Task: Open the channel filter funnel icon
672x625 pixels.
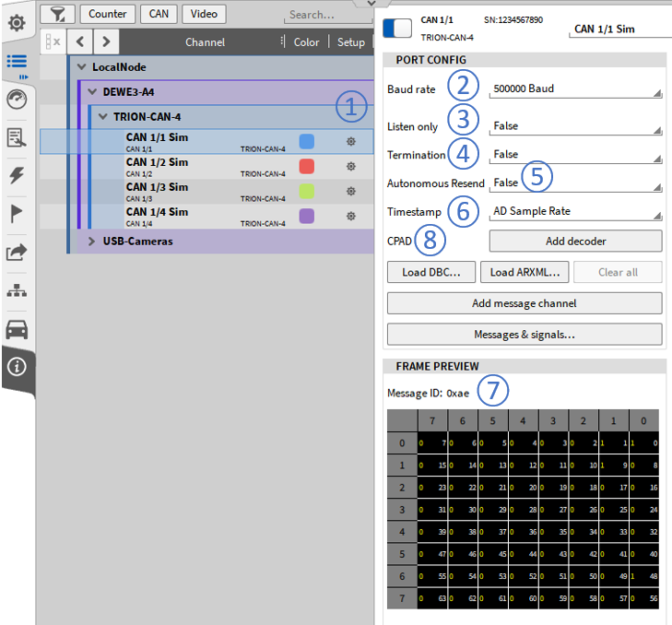Action: pos(57,14)
